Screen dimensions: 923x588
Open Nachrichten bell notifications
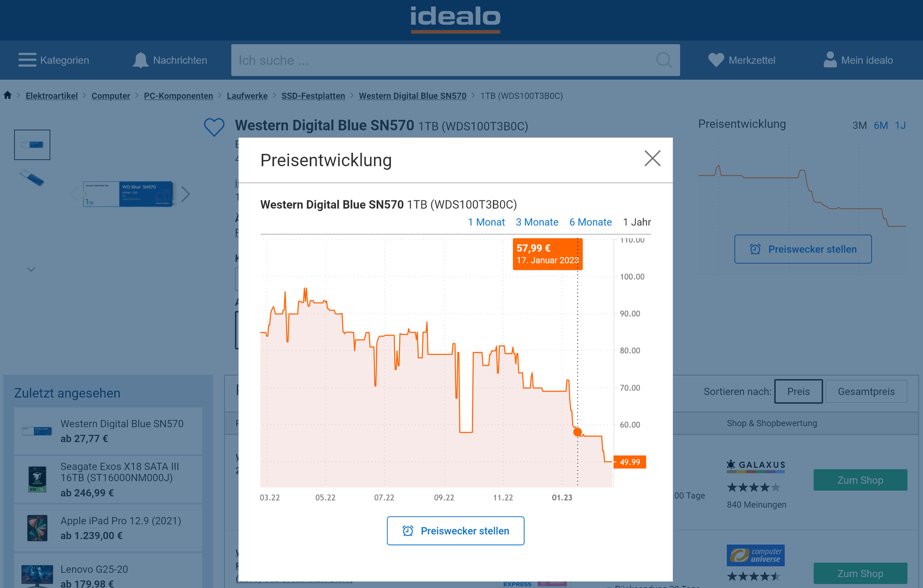click(141, 60)
